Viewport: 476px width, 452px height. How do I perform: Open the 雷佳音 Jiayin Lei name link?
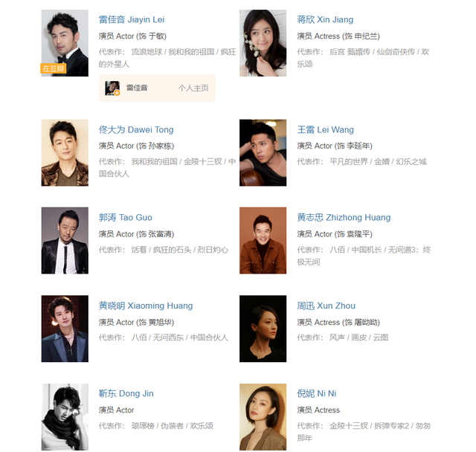(132, 20)
